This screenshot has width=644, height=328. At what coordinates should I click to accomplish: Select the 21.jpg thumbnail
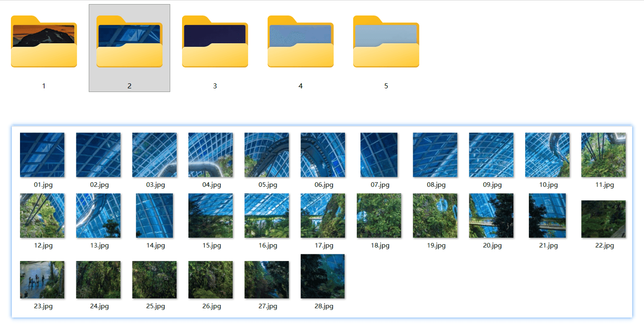[547, 215]
